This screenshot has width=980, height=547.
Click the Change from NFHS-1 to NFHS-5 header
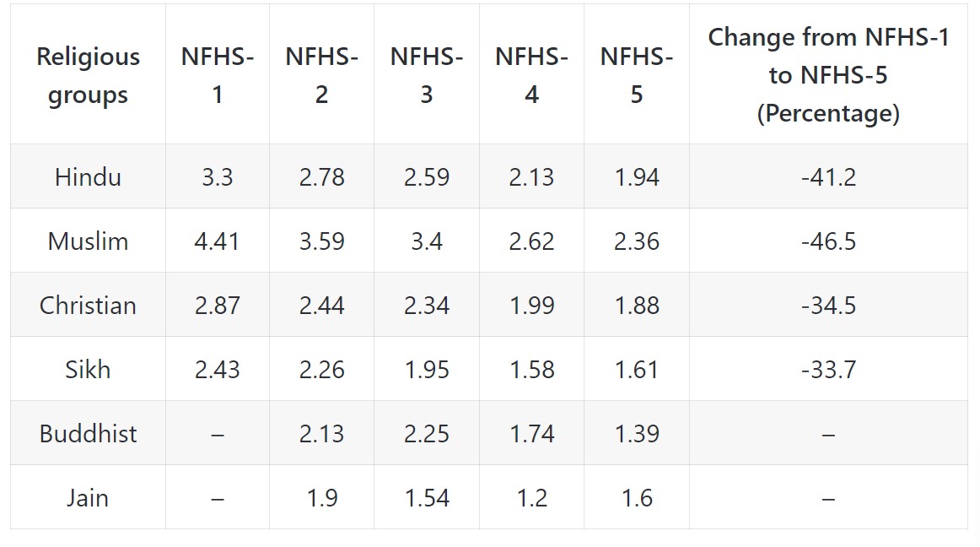pyautogui.click(x=828, y=75)
